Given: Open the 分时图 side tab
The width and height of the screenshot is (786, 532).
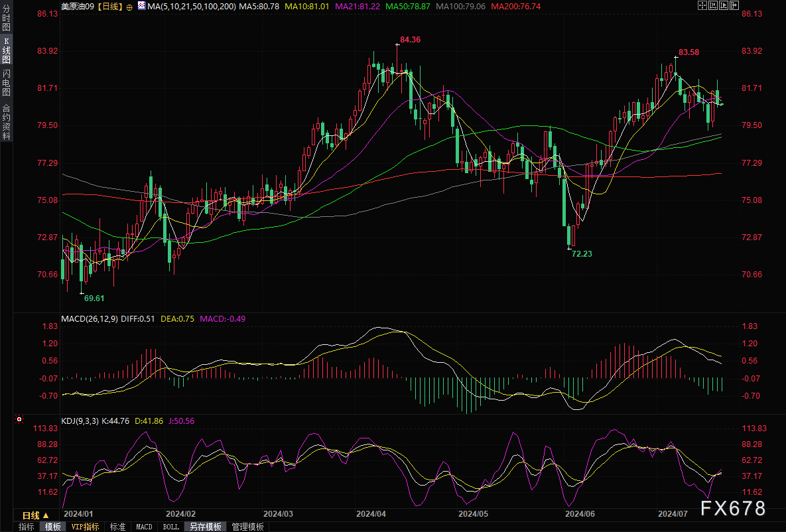Looking at the screenshot, I should coord(6,19).
